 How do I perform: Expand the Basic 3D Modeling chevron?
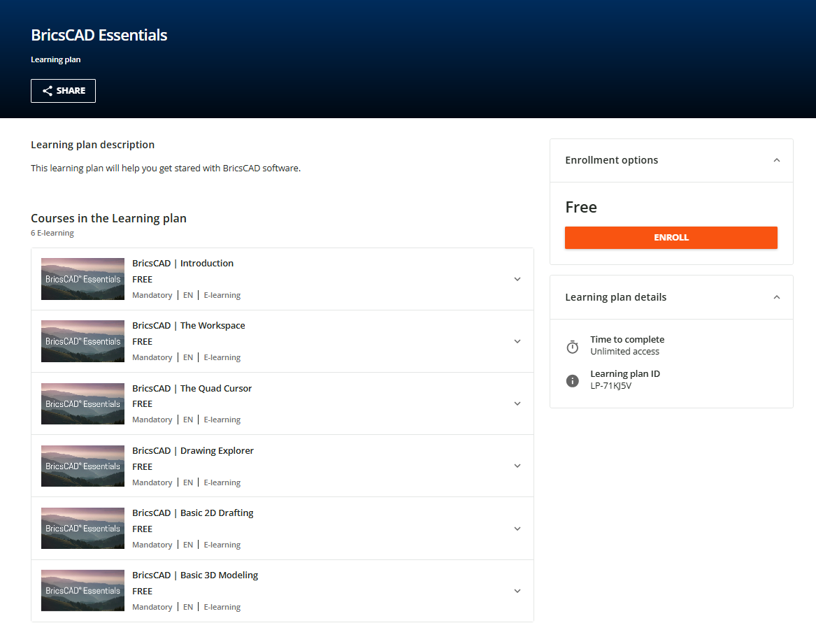tap(517, 591)
